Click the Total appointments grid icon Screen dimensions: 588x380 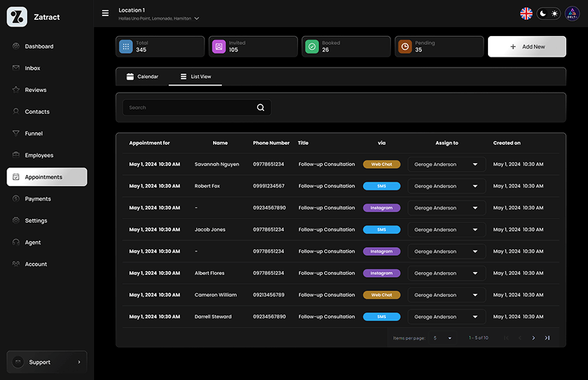(x=126, y=46)
